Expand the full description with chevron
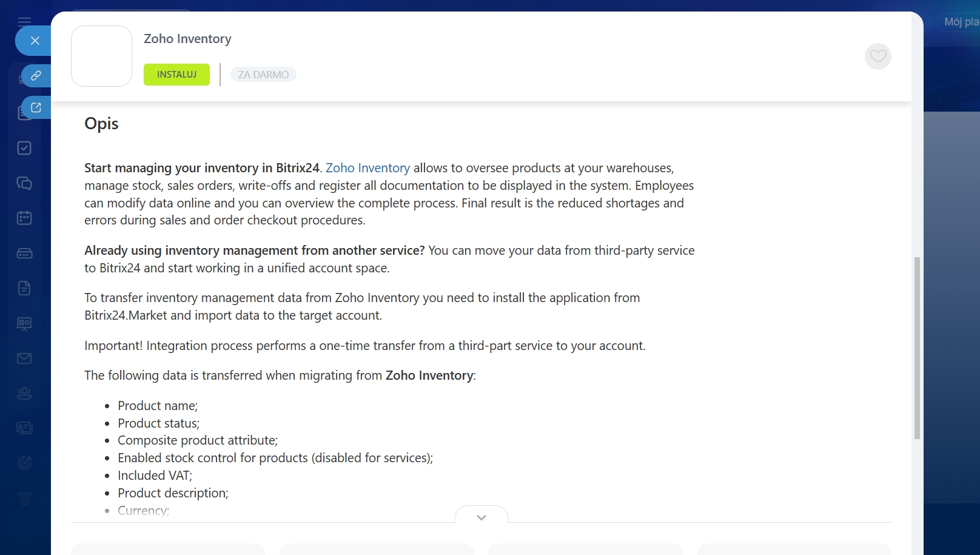The height and width of the screenshot is (555, 980). pos(482,517)
